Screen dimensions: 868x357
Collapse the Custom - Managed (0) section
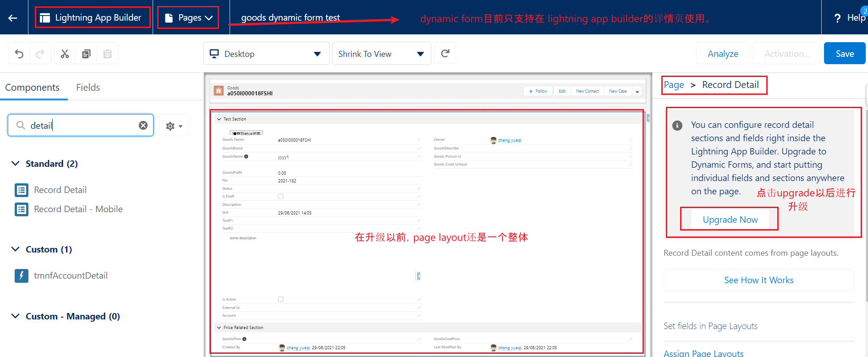16,316
